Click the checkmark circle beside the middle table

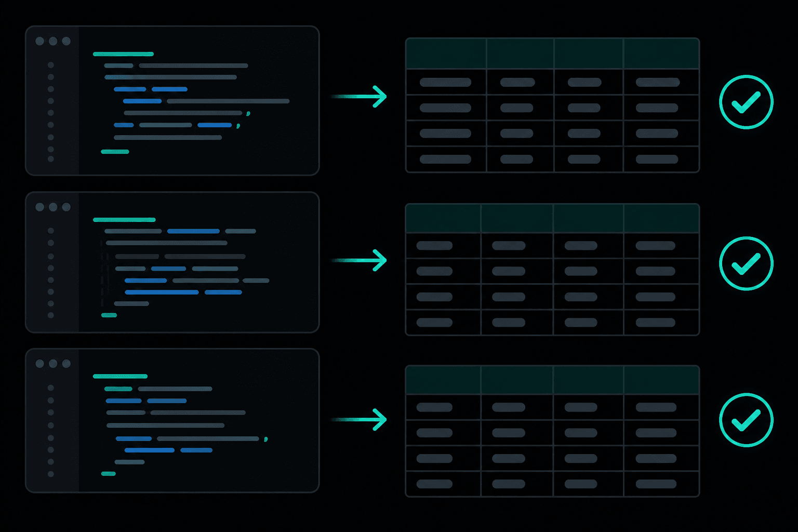746,263
